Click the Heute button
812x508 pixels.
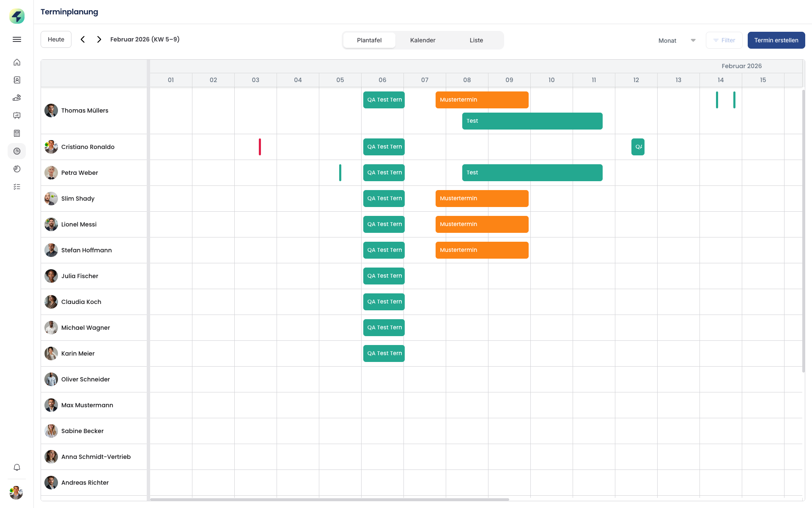pyautogui.click(x=56, y=39)
